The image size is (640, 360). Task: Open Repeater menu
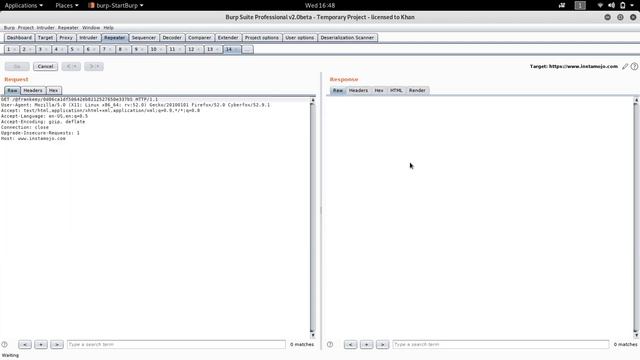point(68,28)
